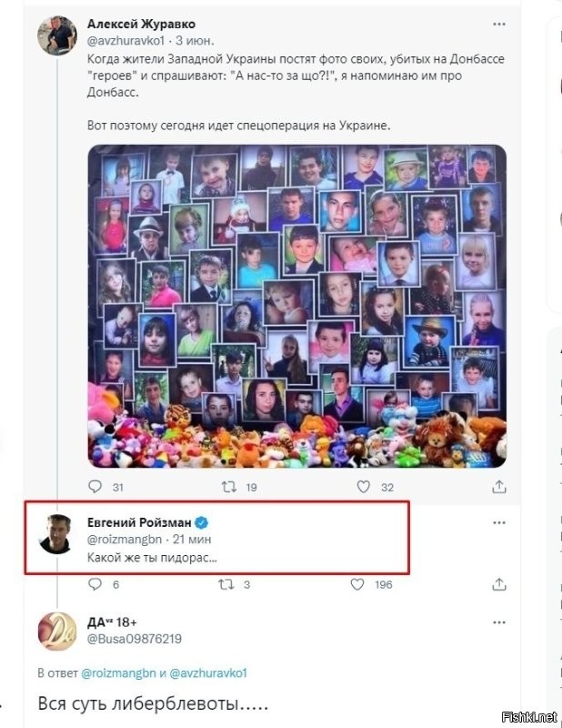Open the children's photos collage image

coord(297,307)
